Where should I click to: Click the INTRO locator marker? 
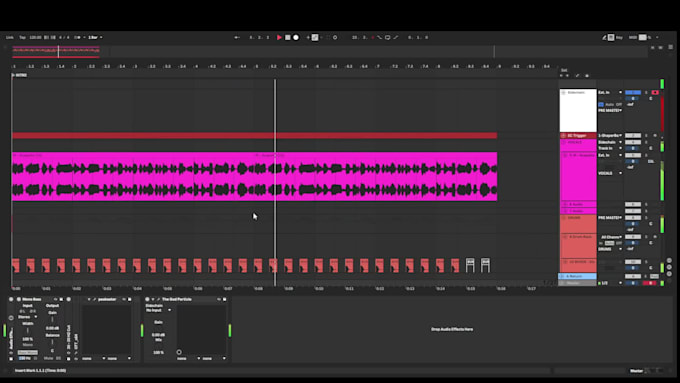point(20,75)
